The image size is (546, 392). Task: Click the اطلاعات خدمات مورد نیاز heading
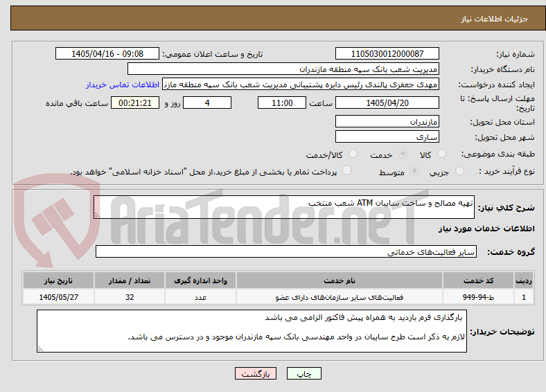pos(486,229)
